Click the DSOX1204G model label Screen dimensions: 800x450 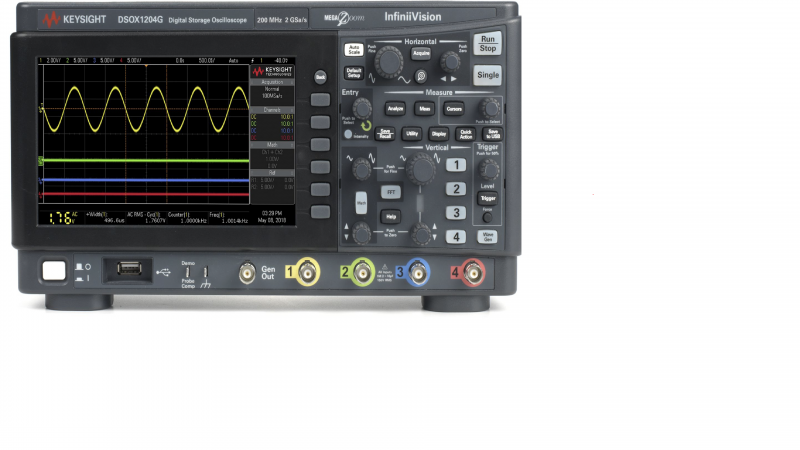pos(140,20)
